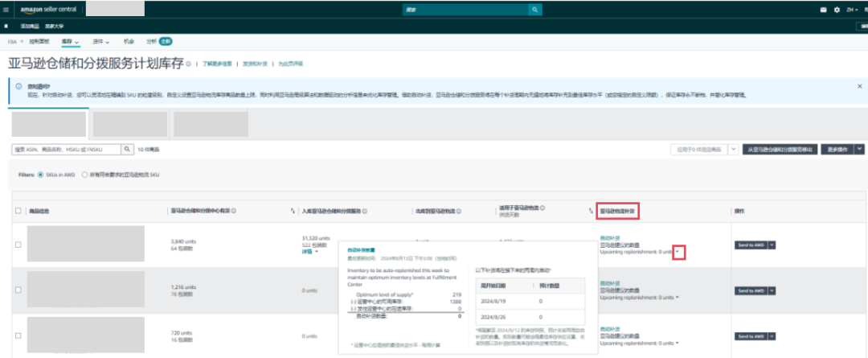
Task: Click the info icon in the 入库亚马逊仓储和分拨服务 header
Action: [366, 211]
